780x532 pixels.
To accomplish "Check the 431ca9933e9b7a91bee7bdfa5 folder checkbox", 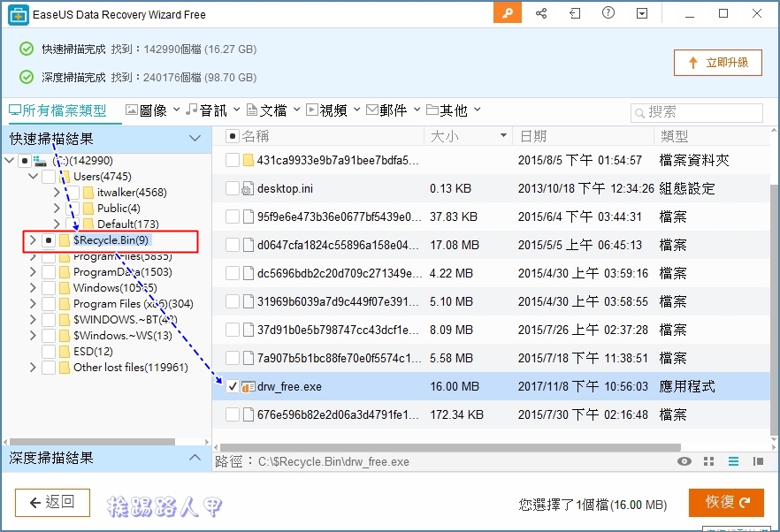I will pos(233,160).
